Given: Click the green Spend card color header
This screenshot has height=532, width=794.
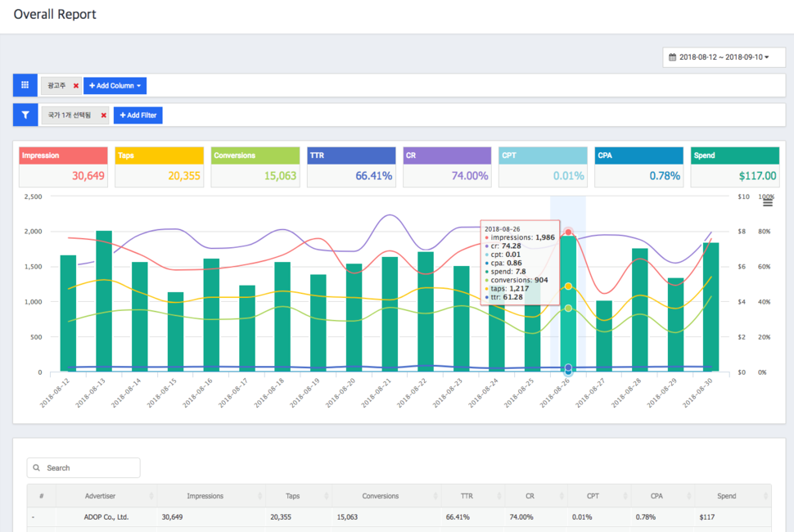Looking at the screenshot, I should pos(733,156).
